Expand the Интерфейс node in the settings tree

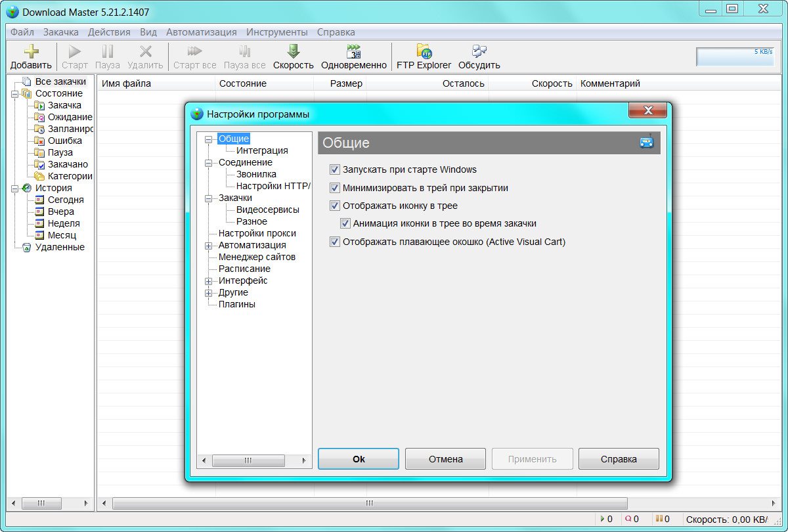pos(209,281)
